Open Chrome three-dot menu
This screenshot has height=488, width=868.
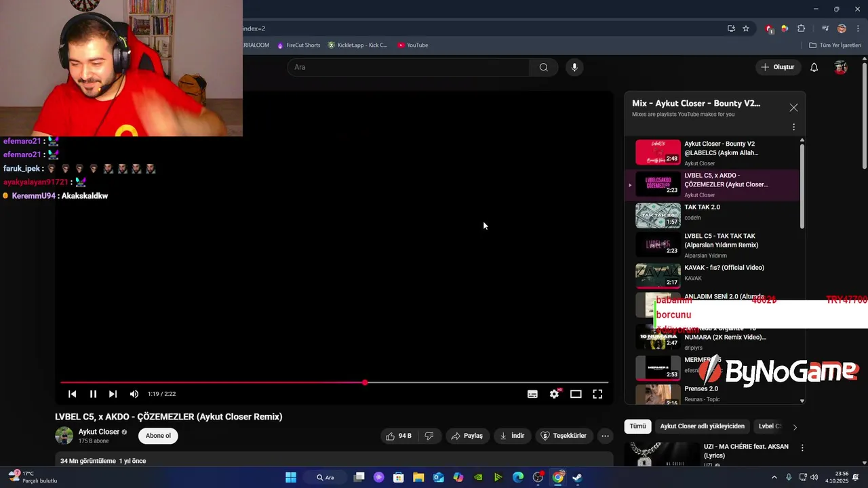pyautogui.click(x=858, y=28)
